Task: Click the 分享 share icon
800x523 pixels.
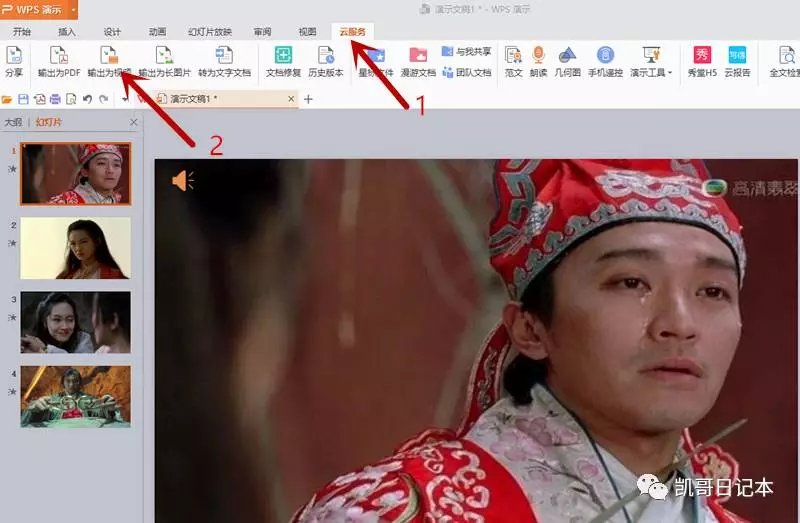Action: click(14, 61)
